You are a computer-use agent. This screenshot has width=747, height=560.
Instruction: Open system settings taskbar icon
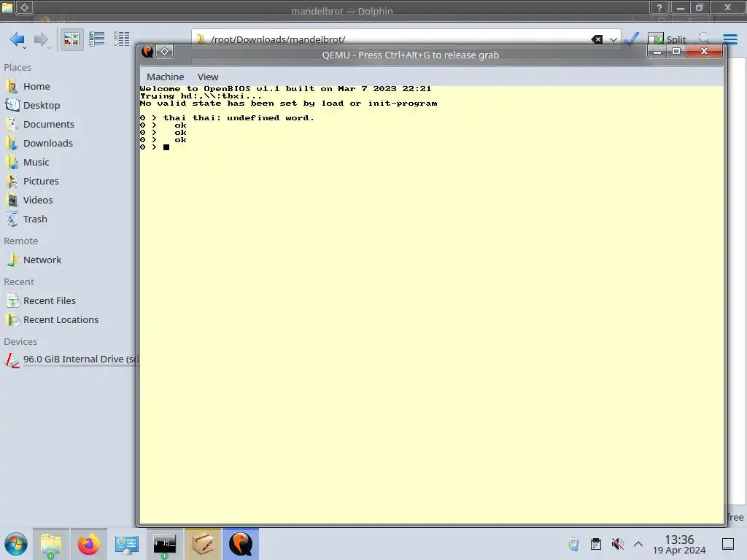click(127, 544)
